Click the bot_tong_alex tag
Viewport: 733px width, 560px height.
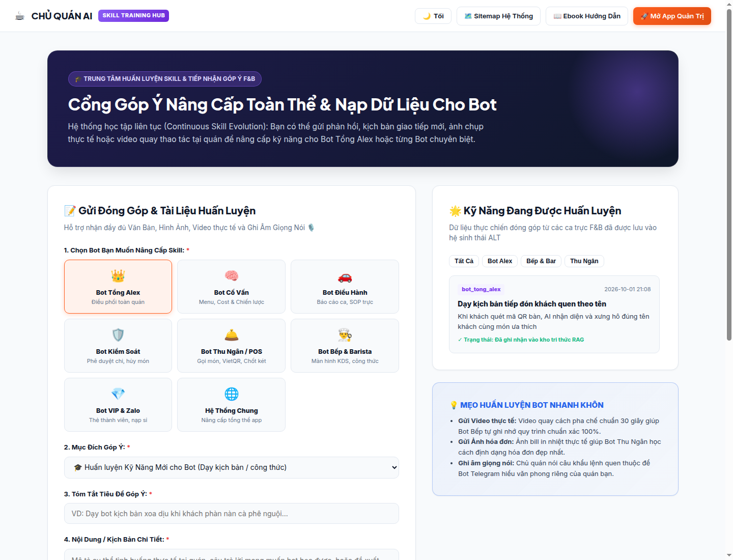coord(481,289)
